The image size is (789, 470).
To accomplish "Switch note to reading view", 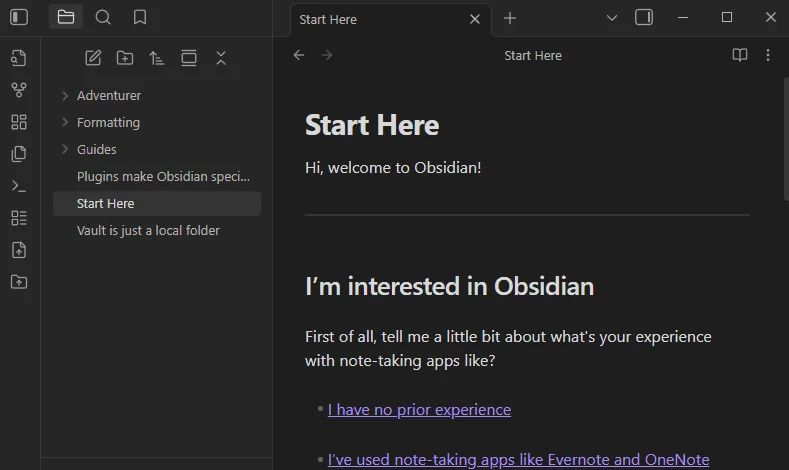I will coord(740,55).
